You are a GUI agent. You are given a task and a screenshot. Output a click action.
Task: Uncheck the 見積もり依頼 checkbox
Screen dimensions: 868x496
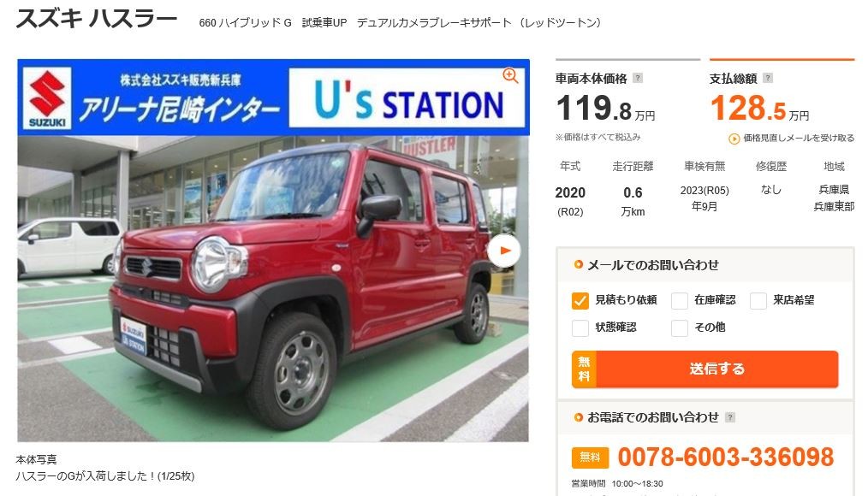(x=580, y=301)
